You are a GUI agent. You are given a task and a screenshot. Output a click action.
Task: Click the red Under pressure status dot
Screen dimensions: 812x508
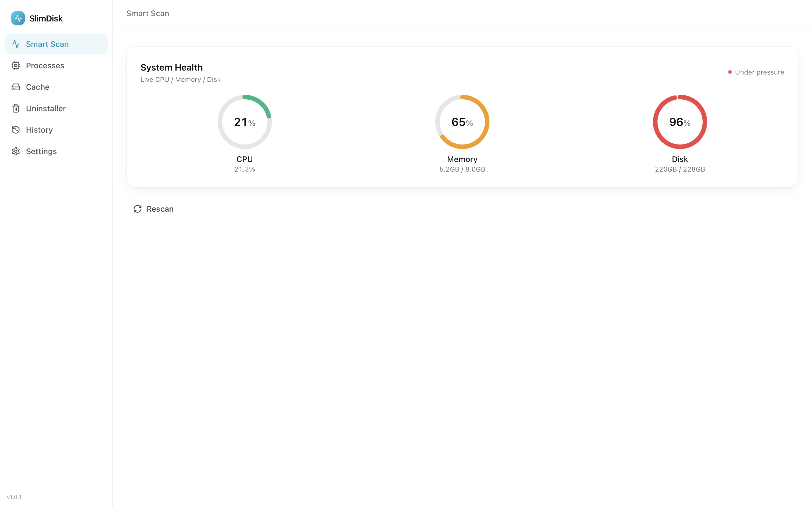[730, 72]
